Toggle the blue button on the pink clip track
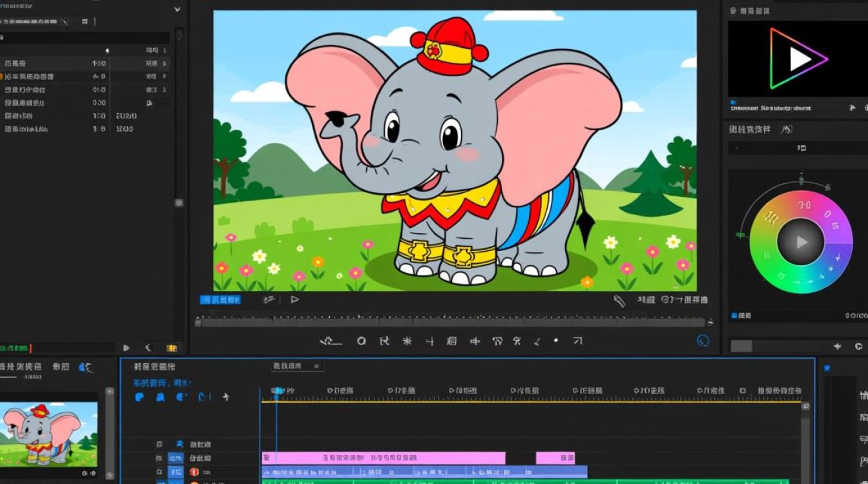This screenshot has width=868, height=484. 176,458
